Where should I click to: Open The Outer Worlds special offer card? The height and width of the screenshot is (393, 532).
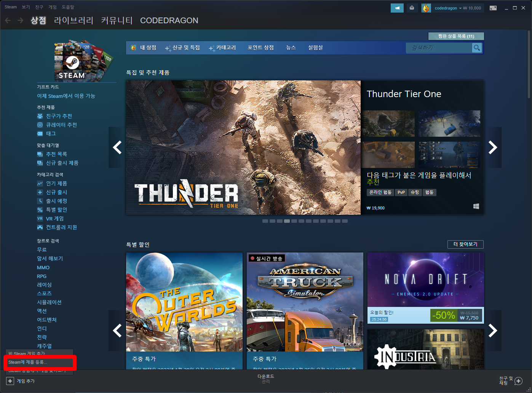[184, 311]
